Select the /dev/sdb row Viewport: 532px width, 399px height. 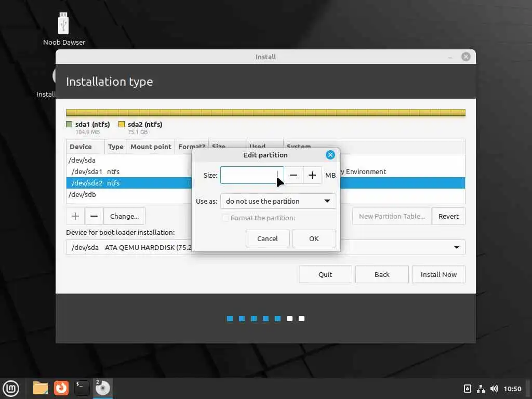point(265,194)
